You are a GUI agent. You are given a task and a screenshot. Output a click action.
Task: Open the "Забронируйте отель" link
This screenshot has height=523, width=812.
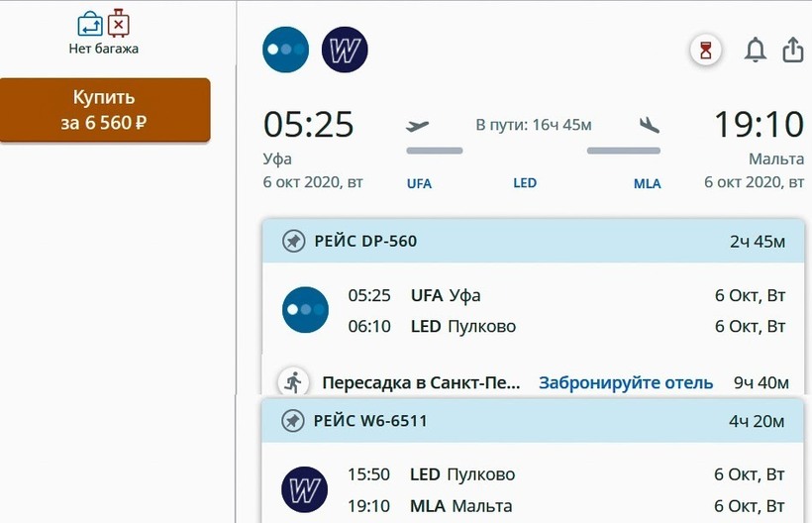pos(626,382)
